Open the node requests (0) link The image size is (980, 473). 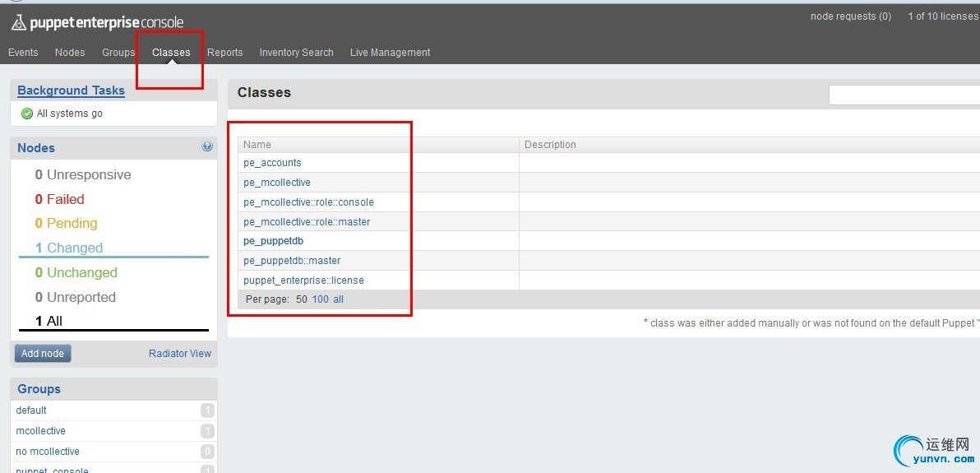pyautogui.click(x=851, y=16)
